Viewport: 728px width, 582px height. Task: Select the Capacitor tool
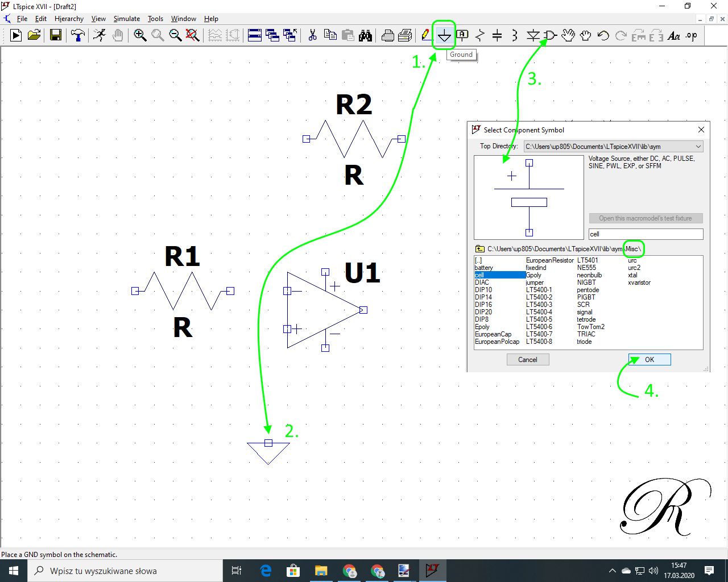click(x=497, y=35)
